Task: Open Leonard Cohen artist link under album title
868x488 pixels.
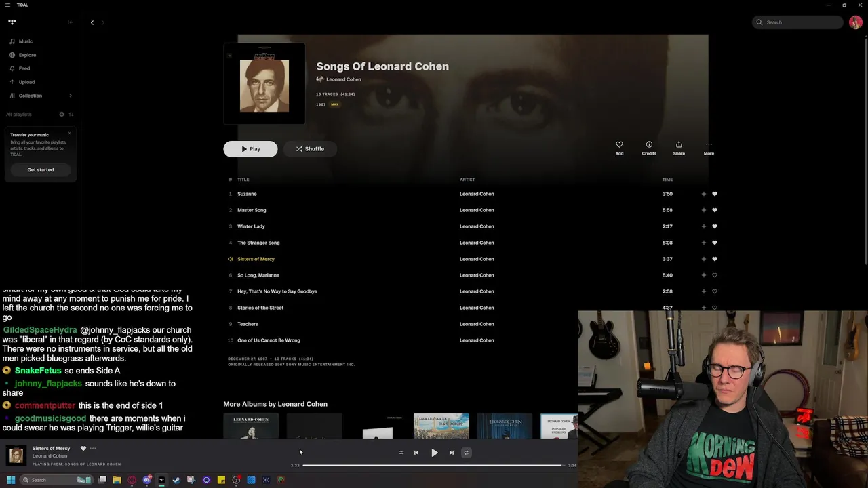Action: 344,79
